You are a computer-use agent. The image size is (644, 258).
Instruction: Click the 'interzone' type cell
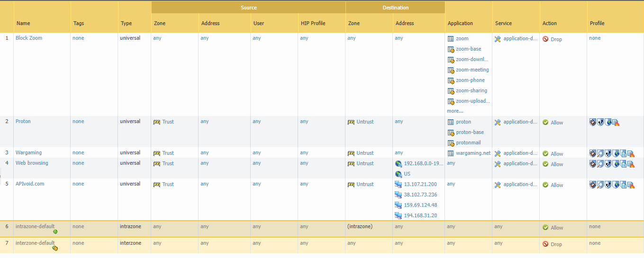130,243
